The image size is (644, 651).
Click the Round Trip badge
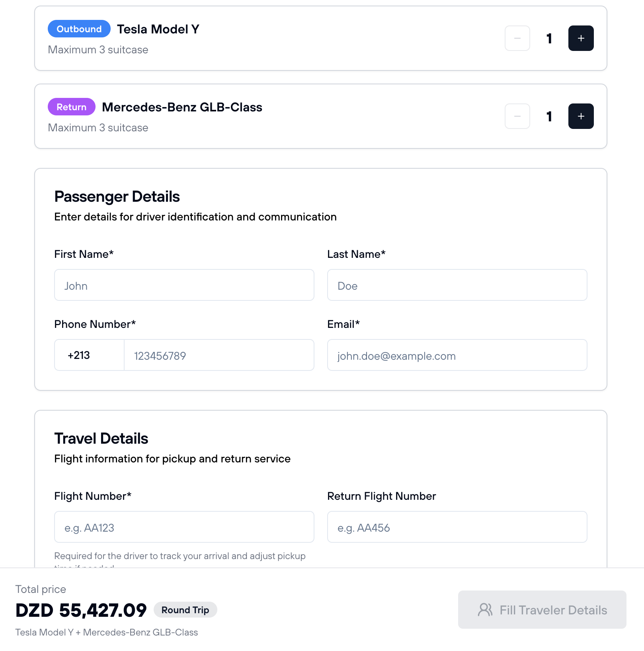coord(185,610)
